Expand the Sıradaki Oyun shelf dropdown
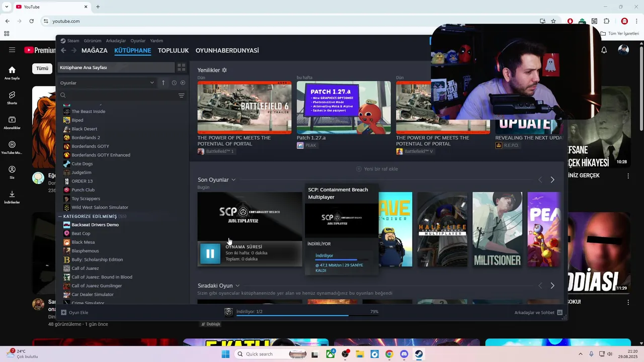 pyautogui.click(x=237, y=286)
